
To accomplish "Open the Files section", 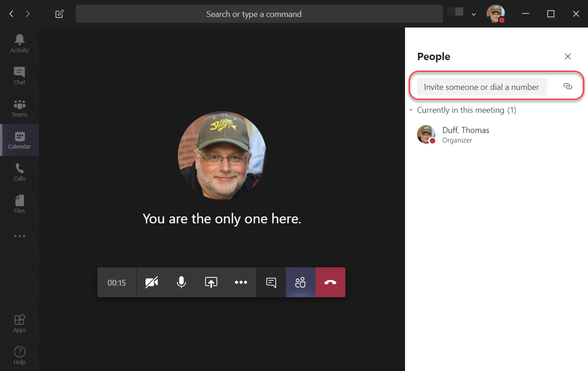I will point(19,203).
